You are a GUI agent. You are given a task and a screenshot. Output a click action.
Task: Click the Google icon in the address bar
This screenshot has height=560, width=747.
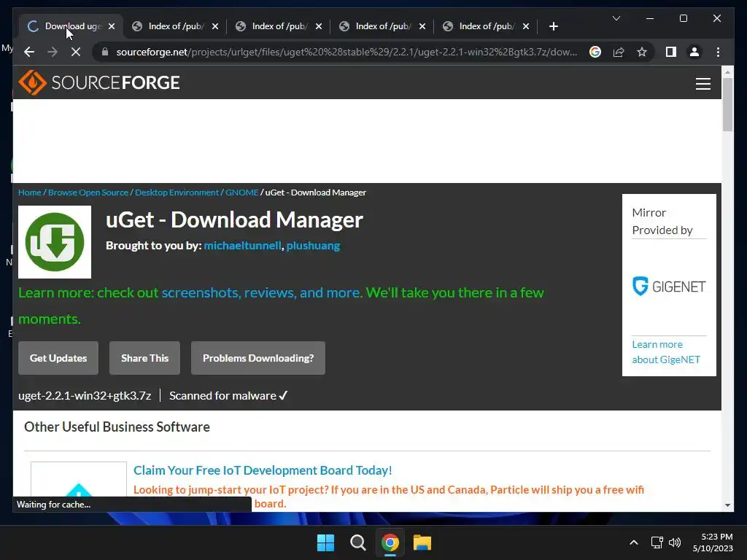click(x=595, y=52)
